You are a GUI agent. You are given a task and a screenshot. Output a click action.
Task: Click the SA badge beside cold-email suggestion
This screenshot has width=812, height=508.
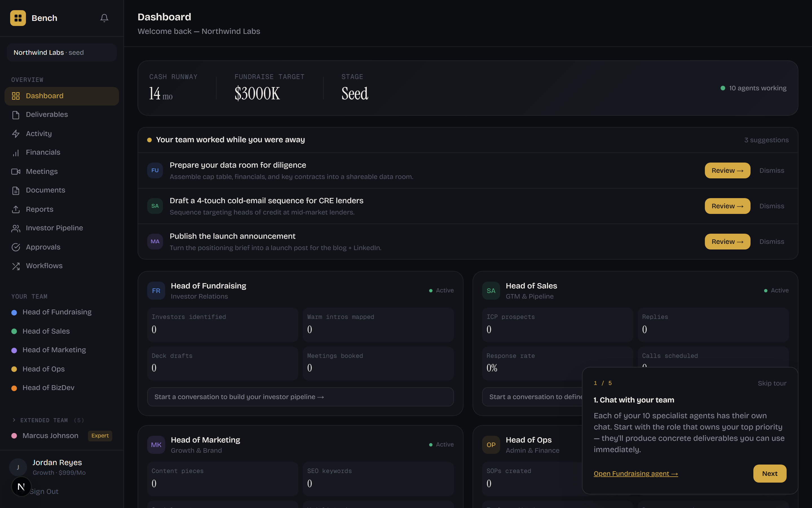[155, 206]
